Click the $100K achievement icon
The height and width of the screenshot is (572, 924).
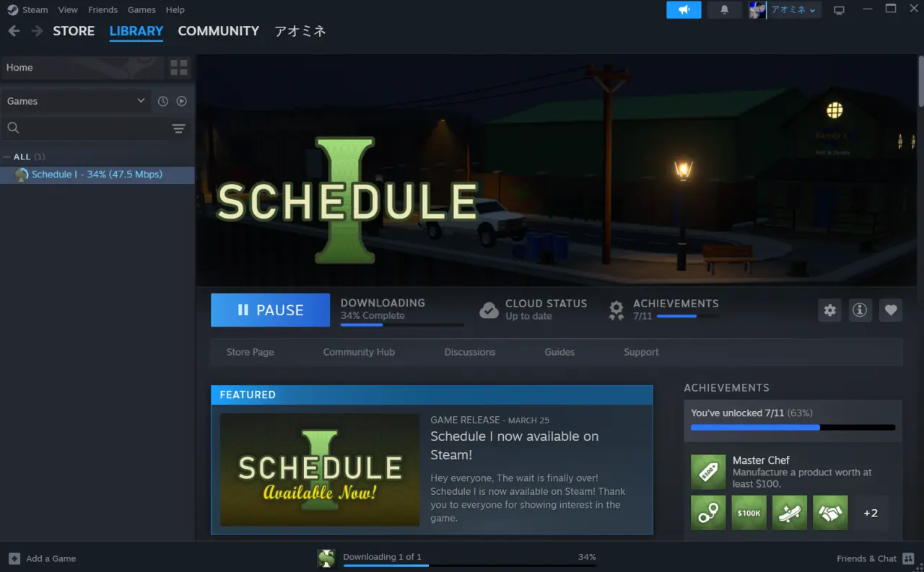pyautogui.click(x=749, y=513)
